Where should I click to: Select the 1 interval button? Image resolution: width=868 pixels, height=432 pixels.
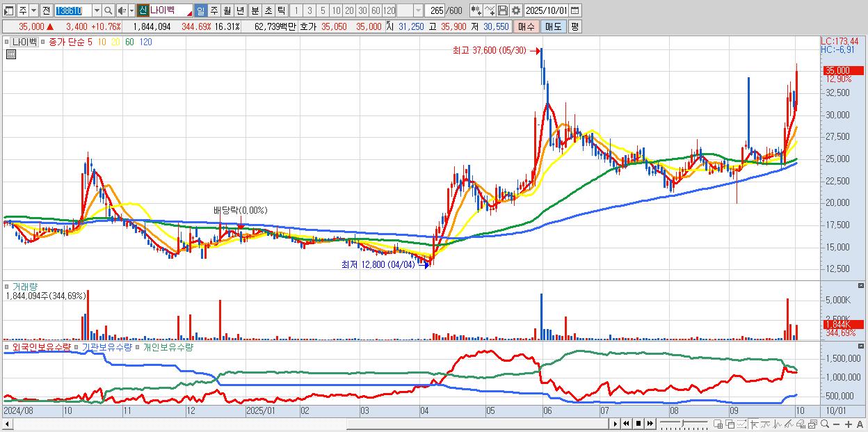pyautogui.click(x=297, y=11)
